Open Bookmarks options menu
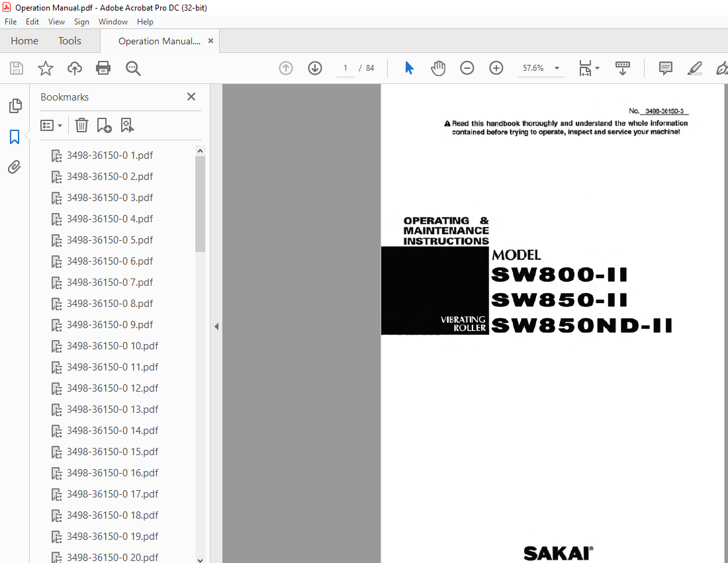Viewport: 728px width, 563px height. [51, 125]
